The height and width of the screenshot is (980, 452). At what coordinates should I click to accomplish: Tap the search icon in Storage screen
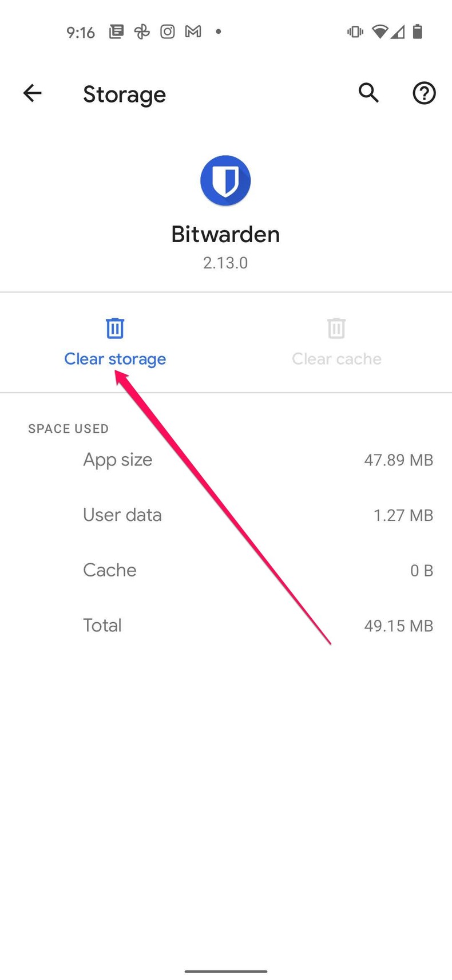coord(368,93)
